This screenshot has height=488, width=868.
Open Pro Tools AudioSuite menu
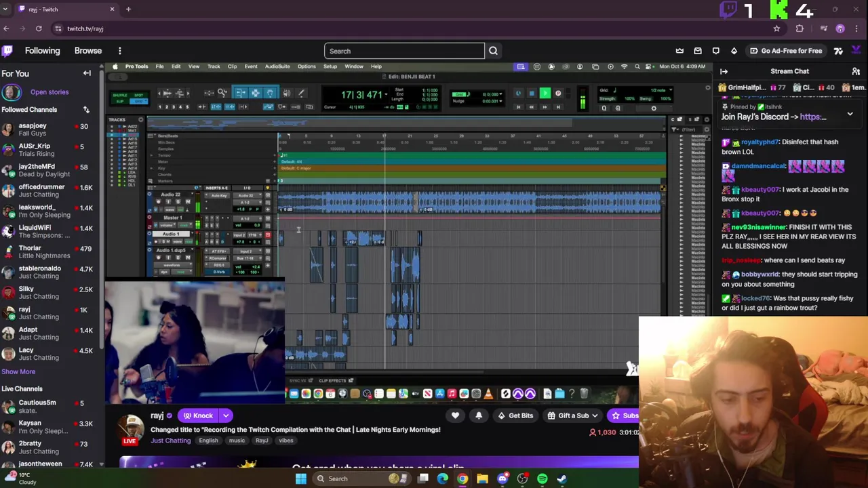[277, 66]
